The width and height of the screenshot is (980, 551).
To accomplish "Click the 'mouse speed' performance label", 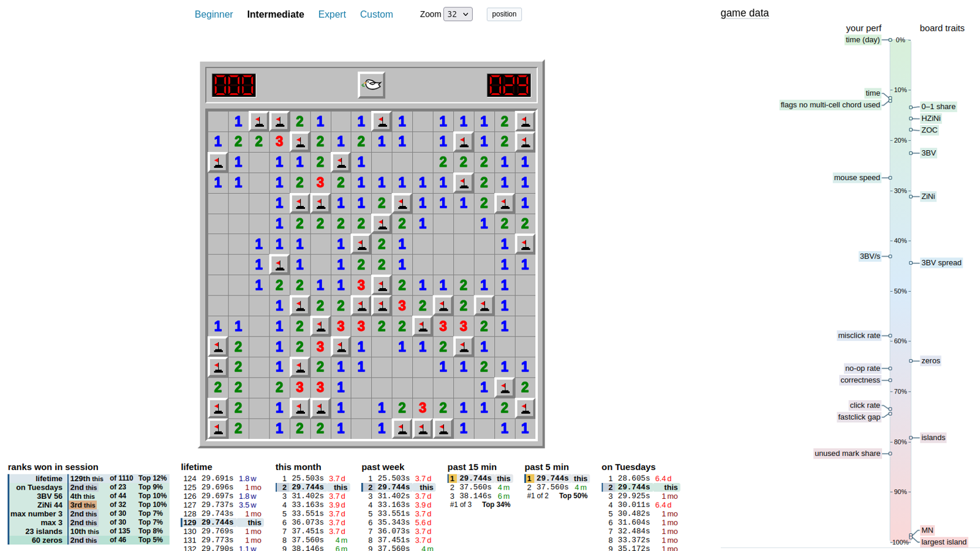I will pos(857,178).
